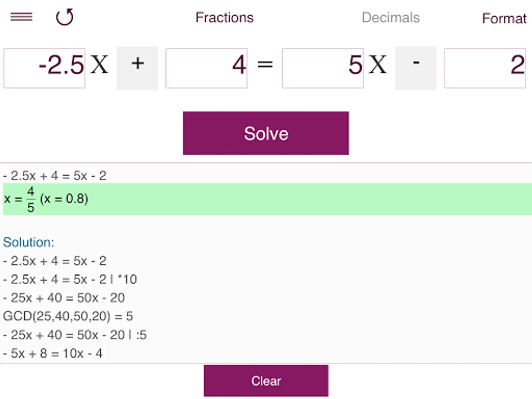
Task: Click the step ending with | :5
Action: (x=74, y=335)
